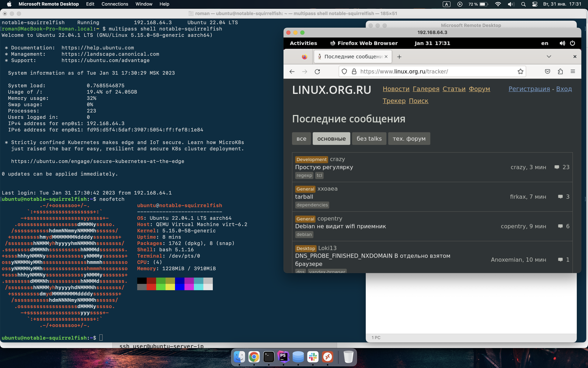Select the основные filter
Viewport: 588px width, 368px height.
pyautogui.click(x=331, y=138)
